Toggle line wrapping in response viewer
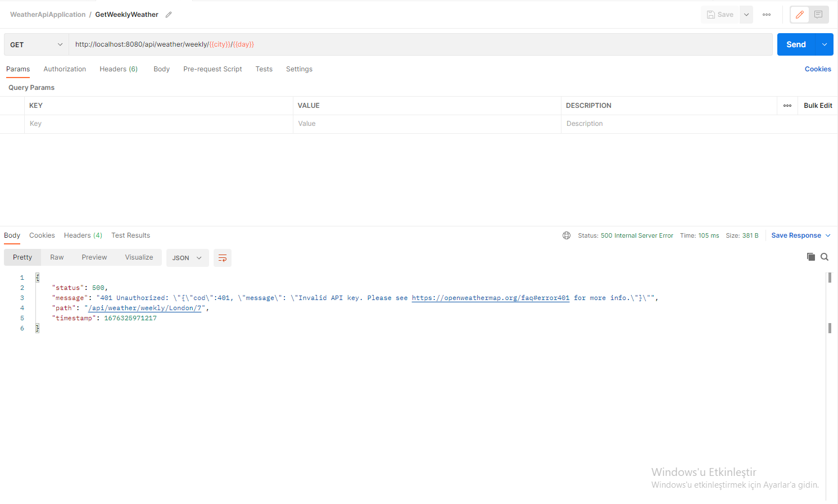This screenshot has width=838, height=504. (222, 258)
